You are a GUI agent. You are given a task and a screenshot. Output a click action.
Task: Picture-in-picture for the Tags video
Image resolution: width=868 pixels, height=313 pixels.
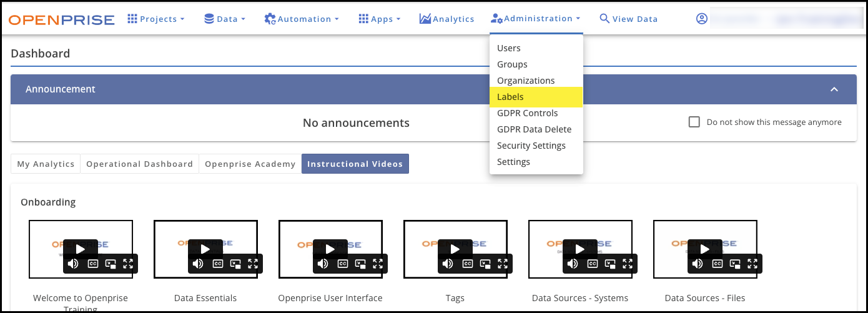point(485,264)
